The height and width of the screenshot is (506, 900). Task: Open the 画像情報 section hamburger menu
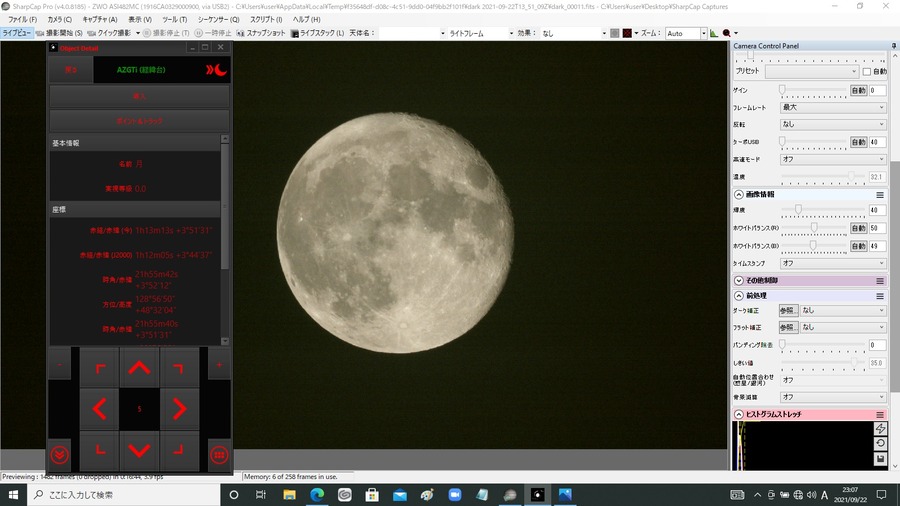click(880, 194)
